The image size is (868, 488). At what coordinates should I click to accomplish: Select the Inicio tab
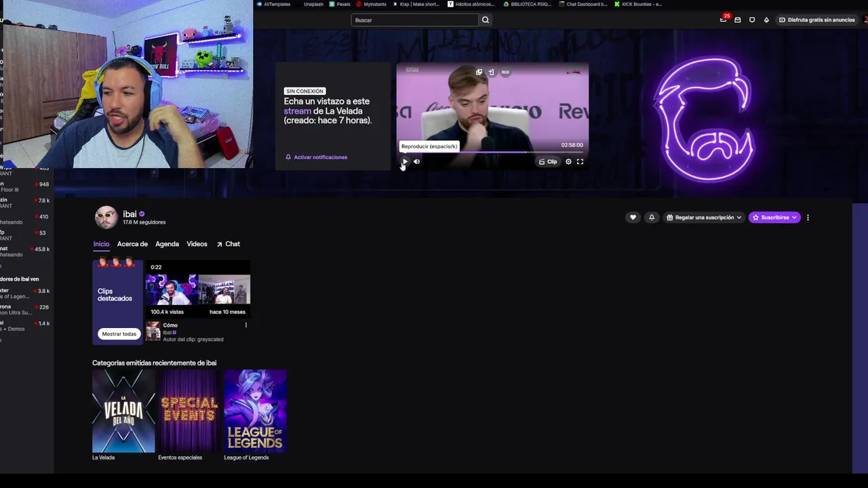tap(101, 244)
